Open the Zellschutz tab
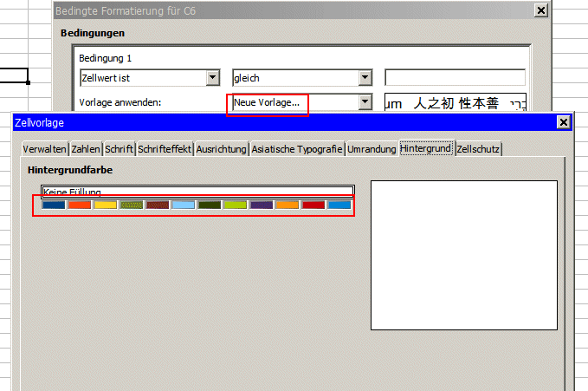The image size is (588, 391). tap(479, 149)
